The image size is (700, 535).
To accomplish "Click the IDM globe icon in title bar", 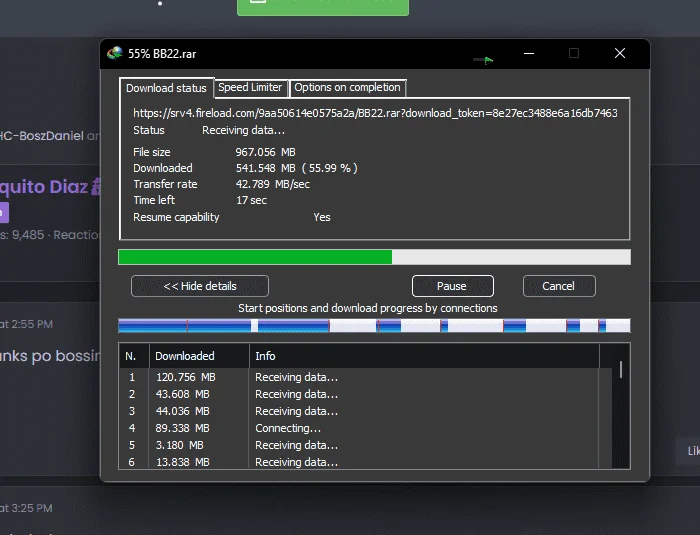I will point(115,53).
